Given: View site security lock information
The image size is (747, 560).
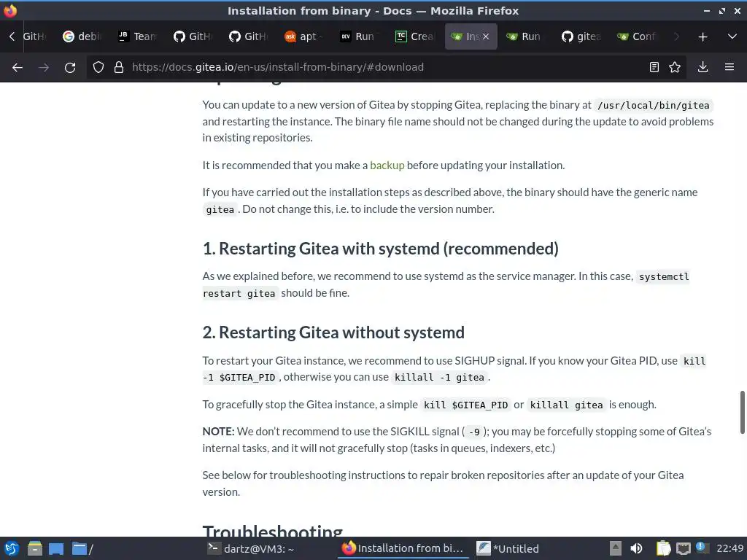Looking at the screenshot, I should pyautogui.click(x=119, y=67).
